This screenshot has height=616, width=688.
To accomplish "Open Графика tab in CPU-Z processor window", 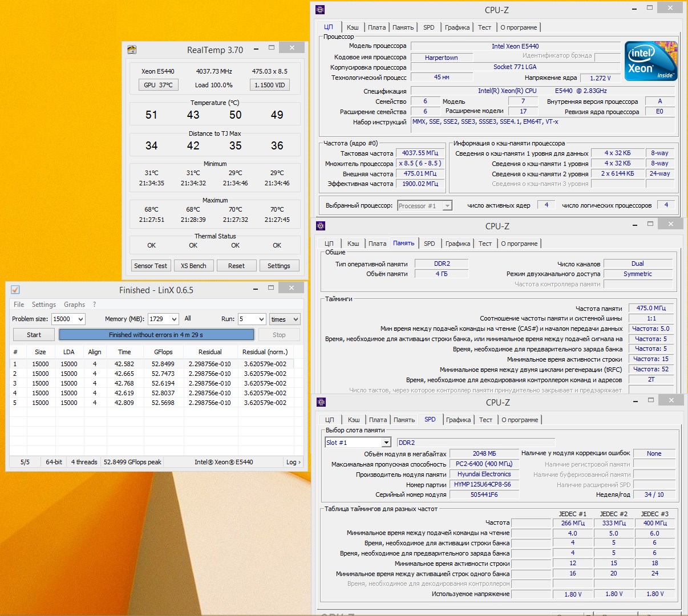I will pyautogui.click(x=458, y=27).
